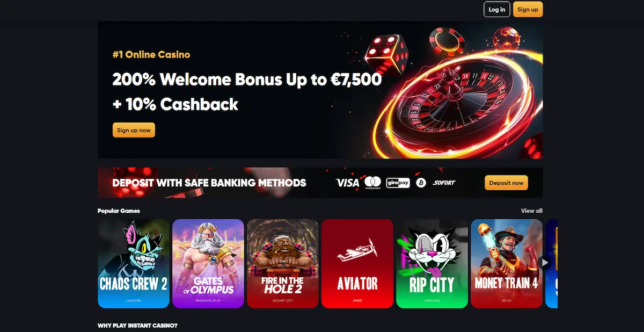Click the giropay payment logo
Viewport: 644px width, 332px height.
click(x=398, y=183)
